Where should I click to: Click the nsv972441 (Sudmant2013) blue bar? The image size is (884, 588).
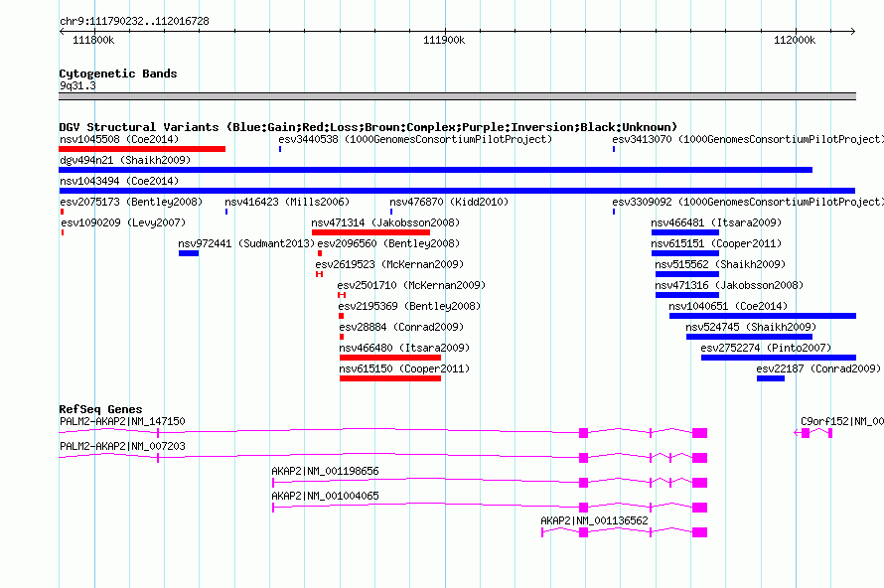tap(189, 253)
